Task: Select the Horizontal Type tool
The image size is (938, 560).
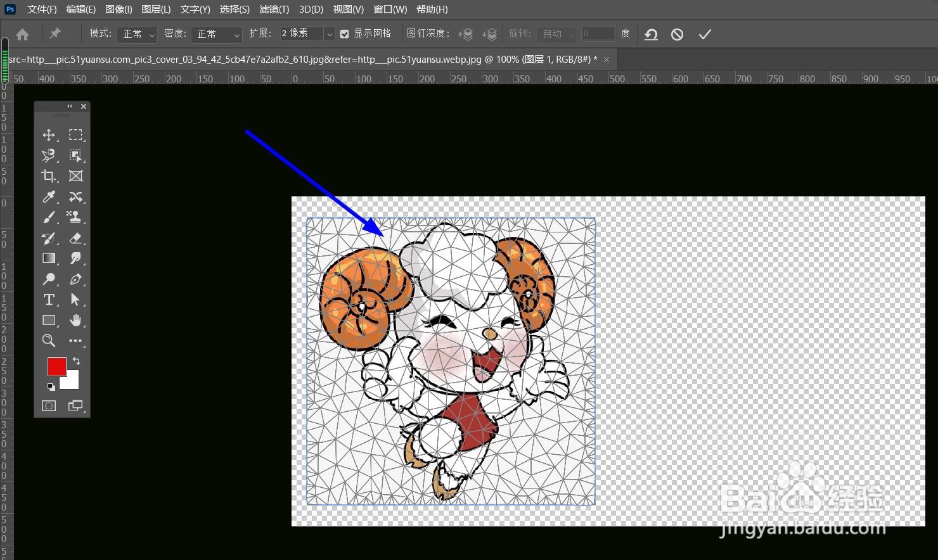Action: tap(49, 300)
